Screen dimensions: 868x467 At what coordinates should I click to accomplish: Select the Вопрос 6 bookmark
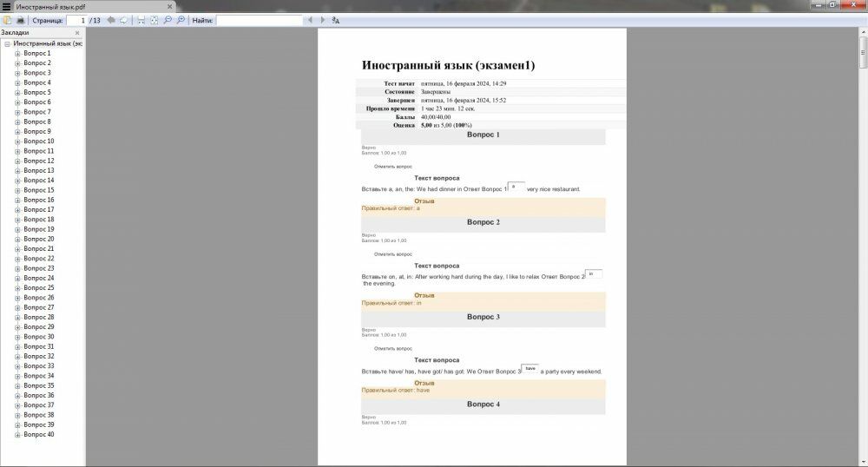(37, 102)
